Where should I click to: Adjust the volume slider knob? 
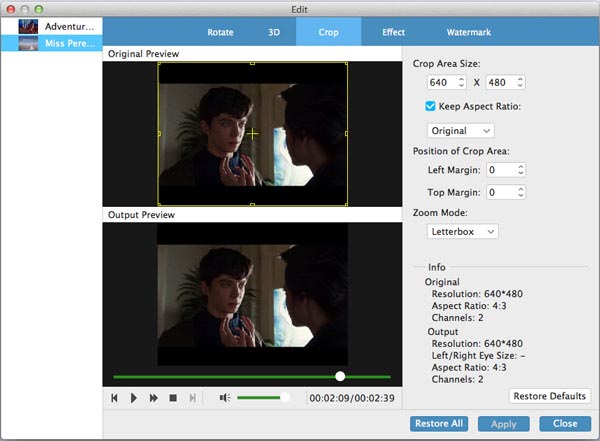[x=284, y=398]
